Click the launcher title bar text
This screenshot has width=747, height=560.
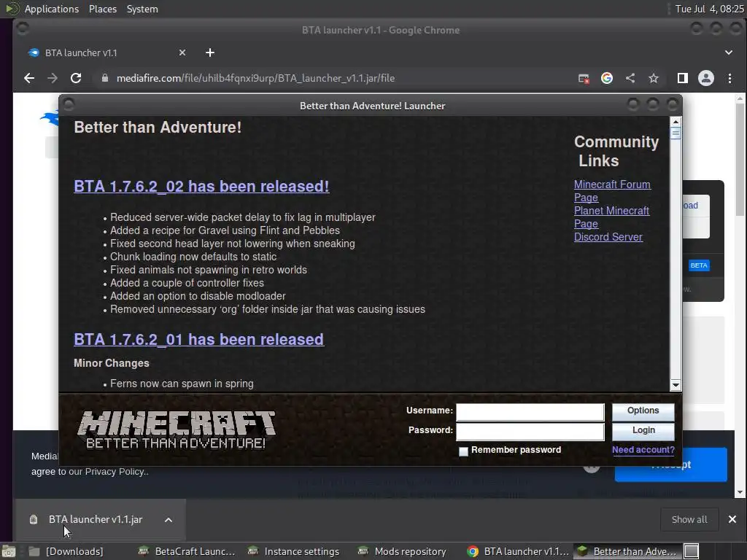coord(372,106)
